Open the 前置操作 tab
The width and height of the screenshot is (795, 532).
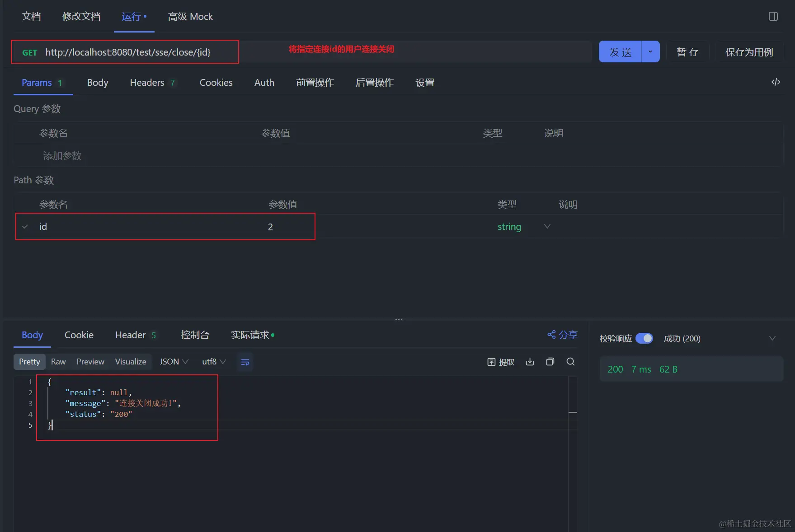click(x=315, y=83)
